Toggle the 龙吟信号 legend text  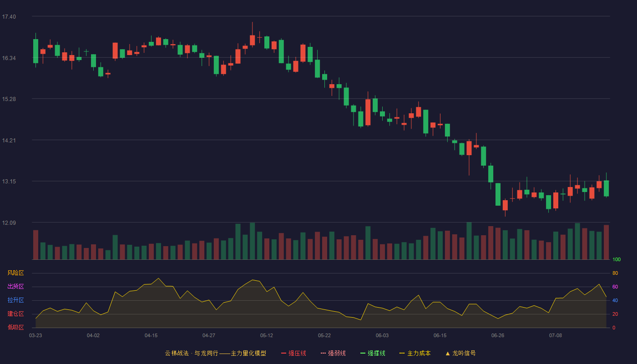coord(464,353)
